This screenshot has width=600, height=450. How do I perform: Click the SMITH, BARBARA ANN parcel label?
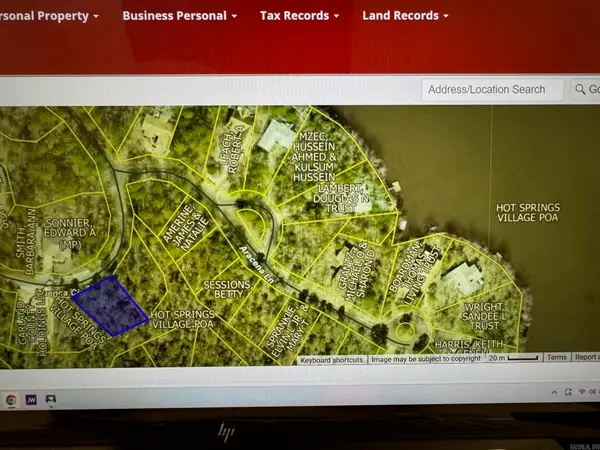(x=26, y=241)
